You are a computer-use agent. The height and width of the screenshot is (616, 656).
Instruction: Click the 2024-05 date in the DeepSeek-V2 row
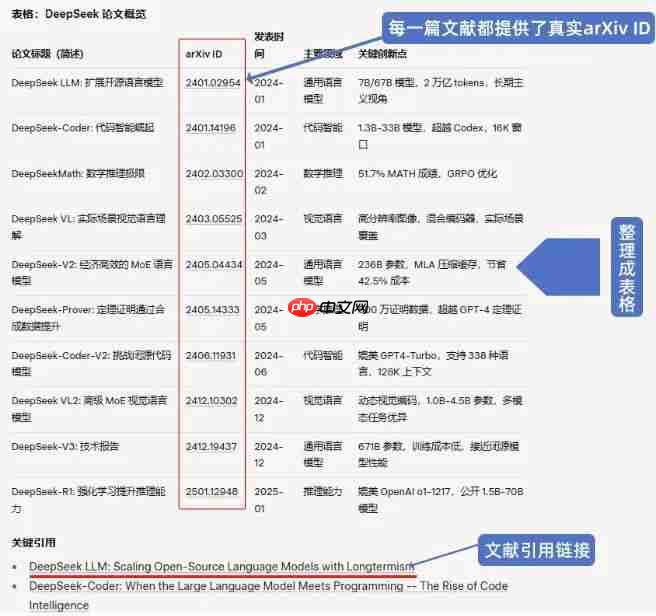(x=269, y=272)
